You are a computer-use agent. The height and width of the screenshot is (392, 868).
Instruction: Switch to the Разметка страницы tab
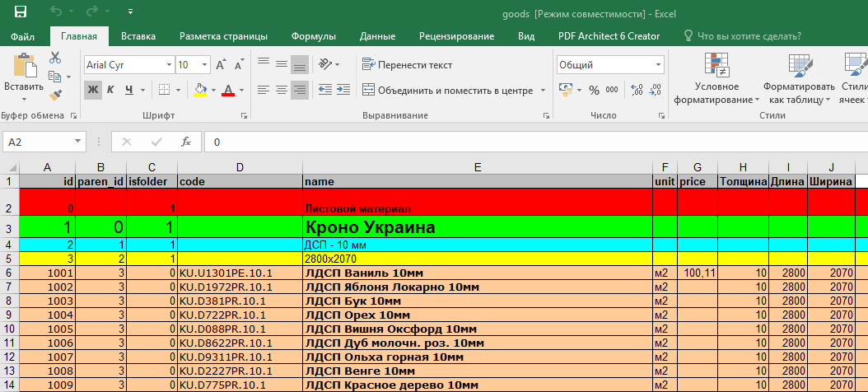click(224, 36)
